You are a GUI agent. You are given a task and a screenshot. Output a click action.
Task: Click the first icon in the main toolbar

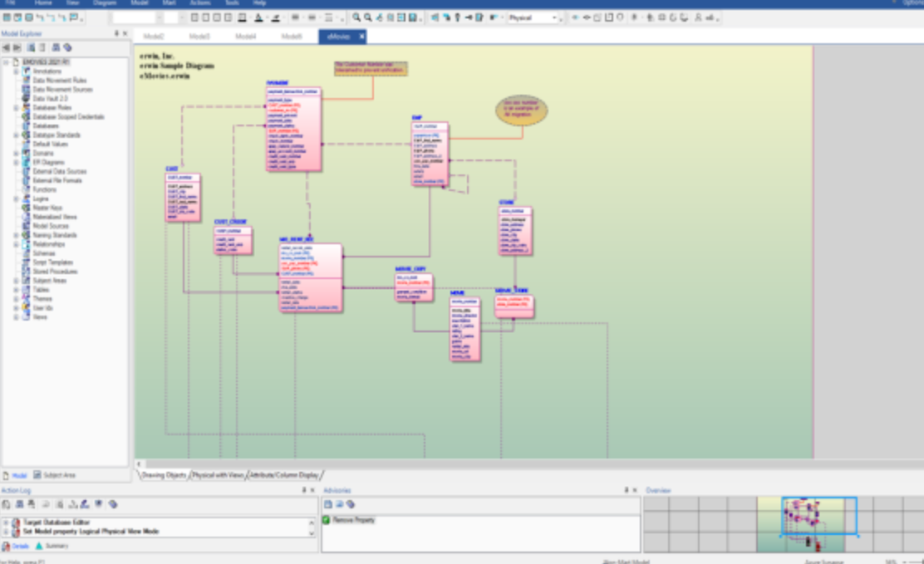click(x=7, y=17)
